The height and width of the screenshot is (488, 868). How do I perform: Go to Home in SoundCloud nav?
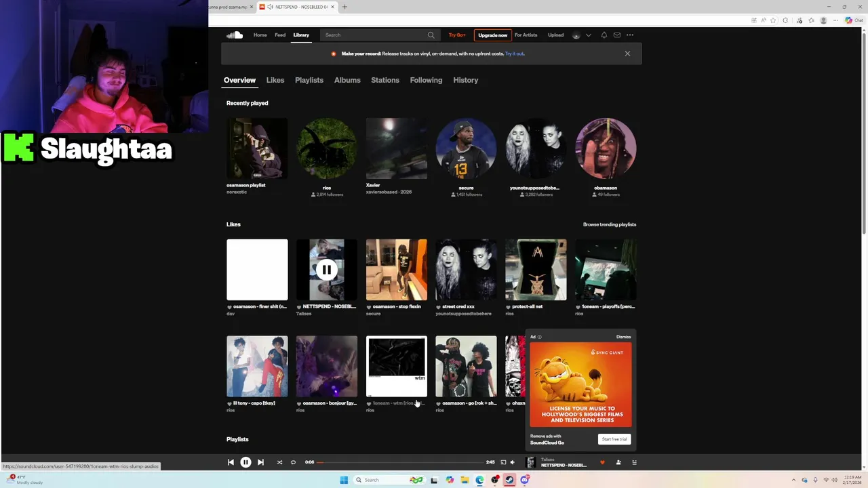[260, 35]
